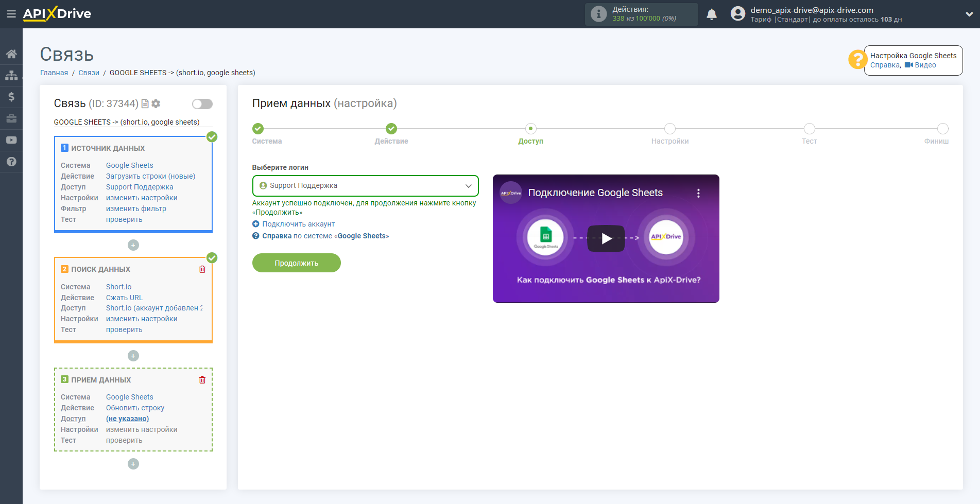Open the video options three-dot menu
This screenshot has width=980, height=504.
coord(698,193)
